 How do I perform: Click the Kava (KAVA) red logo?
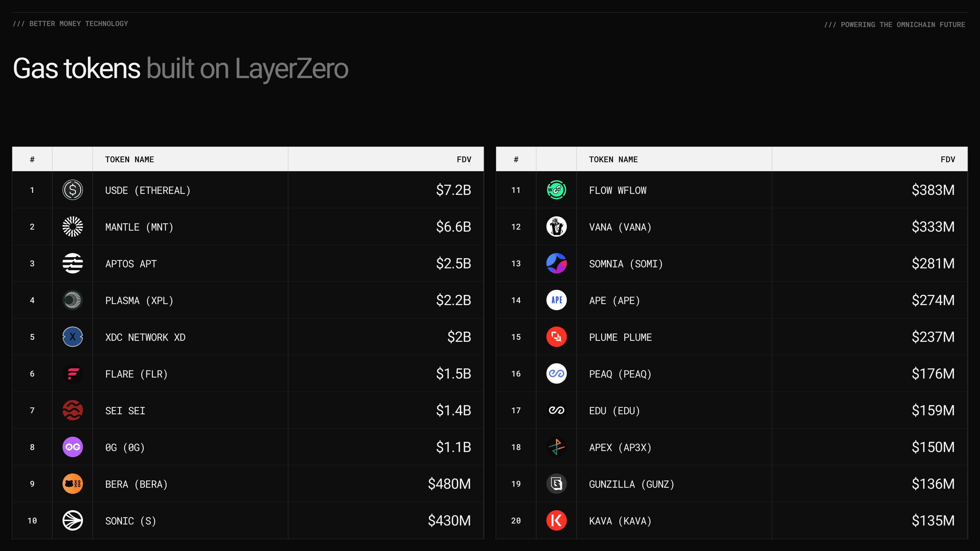pos(556,521)
